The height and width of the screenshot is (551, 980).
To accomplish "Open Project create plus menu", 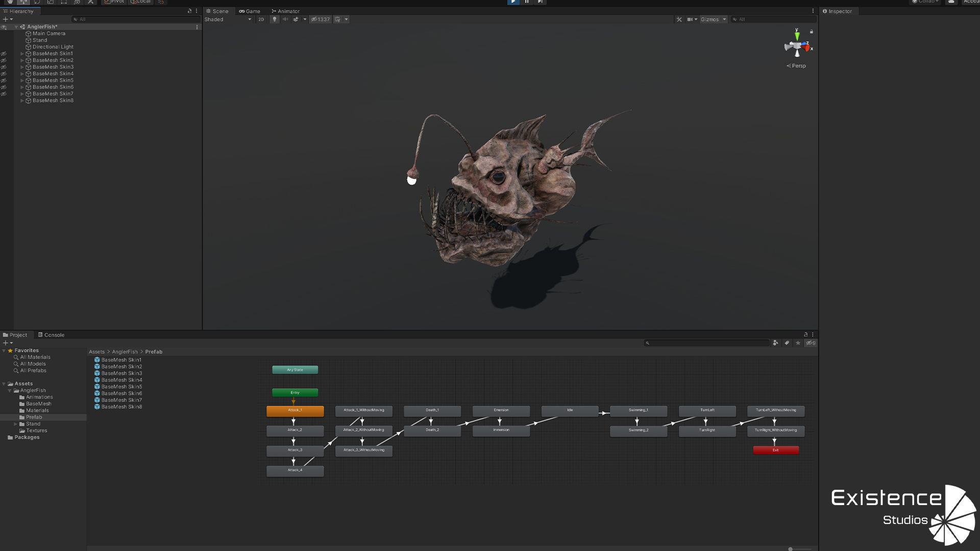I will (x=7, y=343).
